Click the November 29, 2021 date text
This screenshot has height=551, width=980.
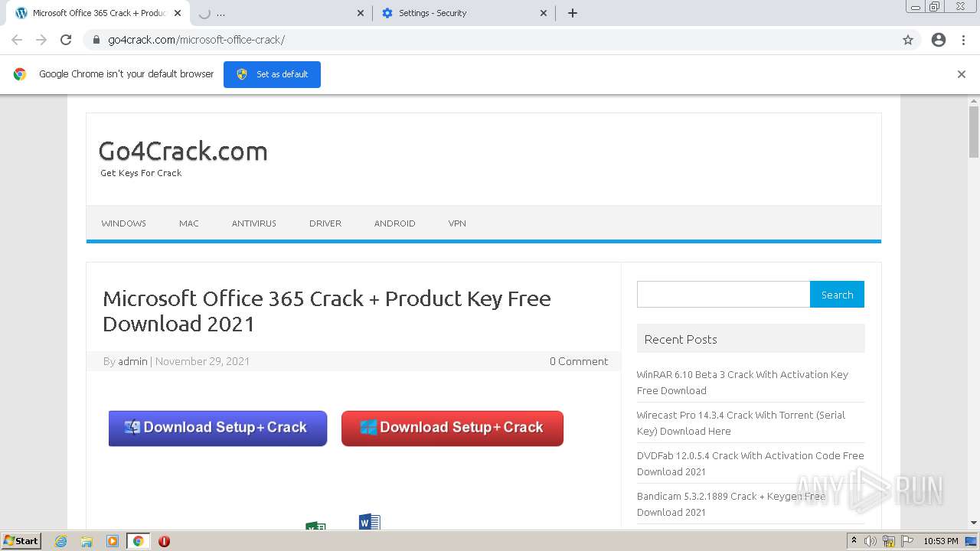coord(203,361)
